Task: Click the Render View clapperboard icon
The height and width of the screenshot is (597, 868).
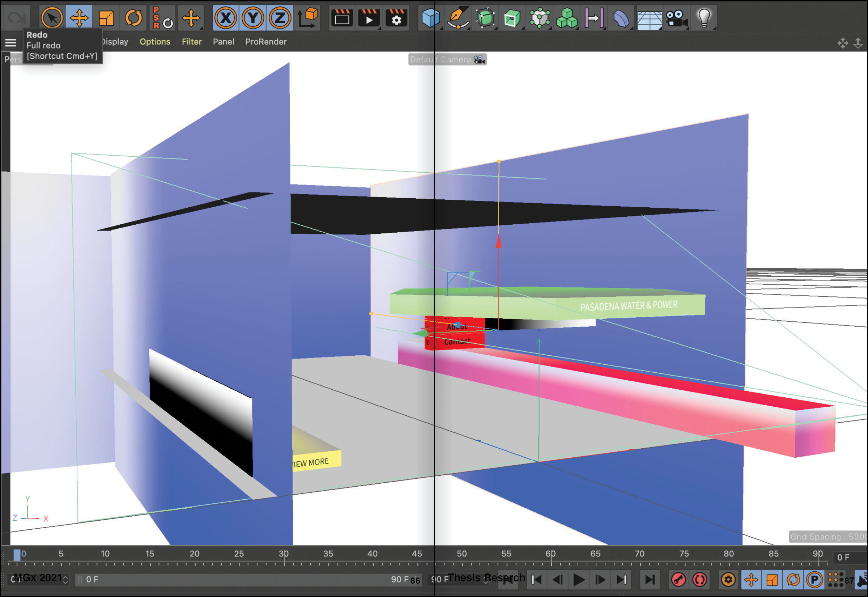Action: click(342, 18)
